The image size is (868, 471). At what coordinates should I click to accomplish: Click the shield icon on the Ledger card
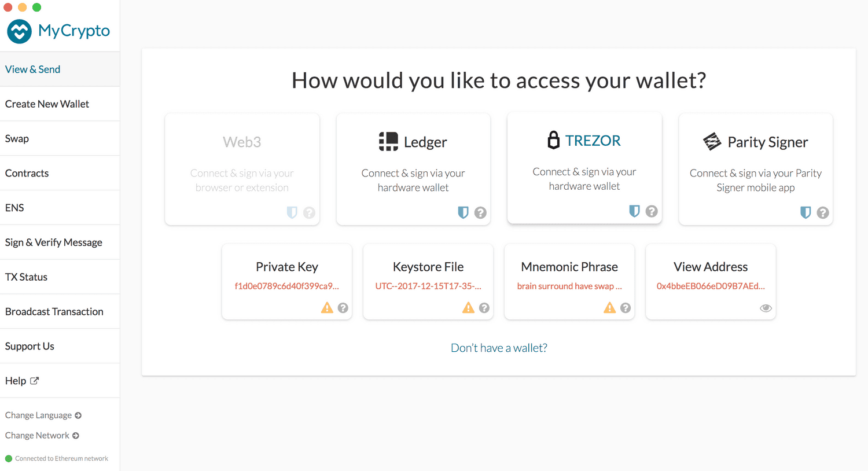[463, 212]
